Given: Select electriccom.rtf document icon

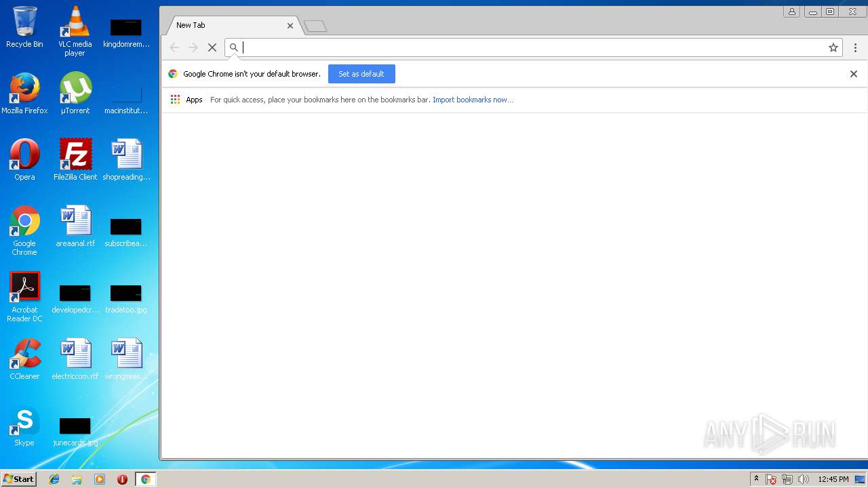Looking at the screenshot, I should (x=75, y=359).
